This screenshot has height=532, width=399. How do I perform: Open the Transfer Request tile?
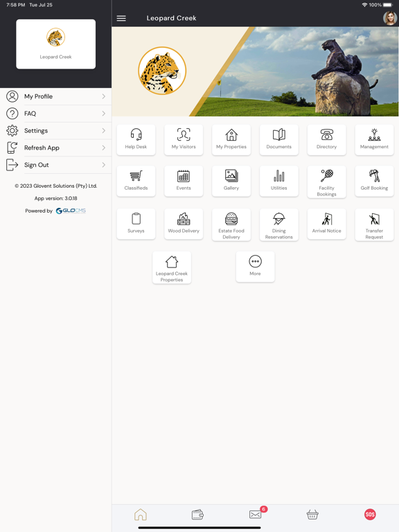pyautogui.click(x=374, y=224)
